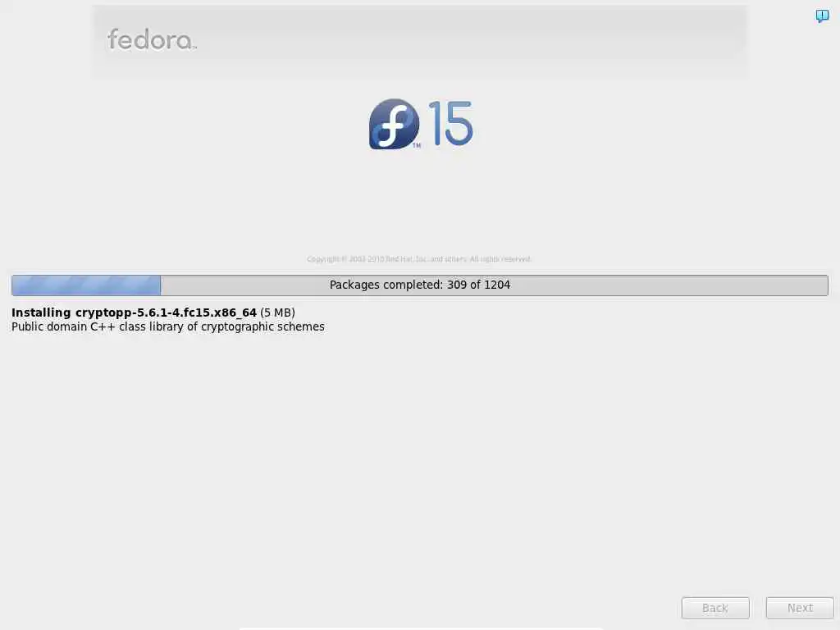Click the round Fedora infinity logo
This screenshot has width=840, height=630.
point(394,124)
